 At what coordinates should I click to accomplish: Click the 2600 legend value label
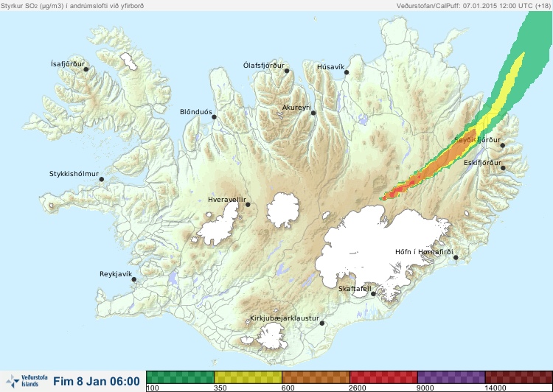(x=358, y=388)
